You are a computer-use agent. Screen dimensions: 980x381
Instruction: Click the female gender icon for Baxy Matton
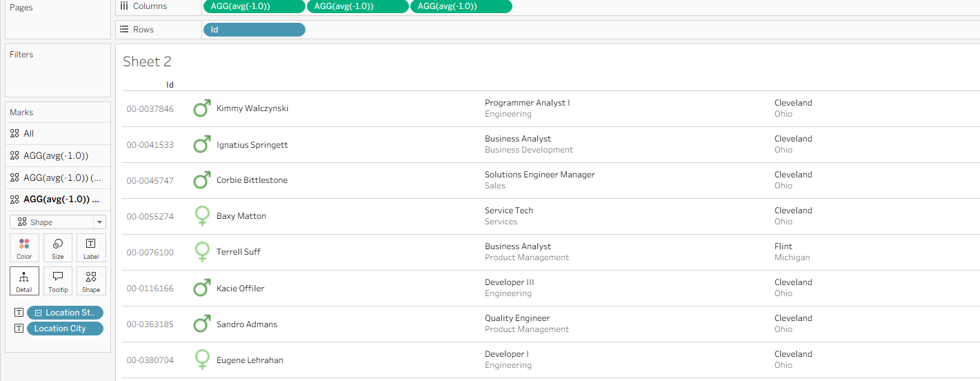(x=201, y=216)
